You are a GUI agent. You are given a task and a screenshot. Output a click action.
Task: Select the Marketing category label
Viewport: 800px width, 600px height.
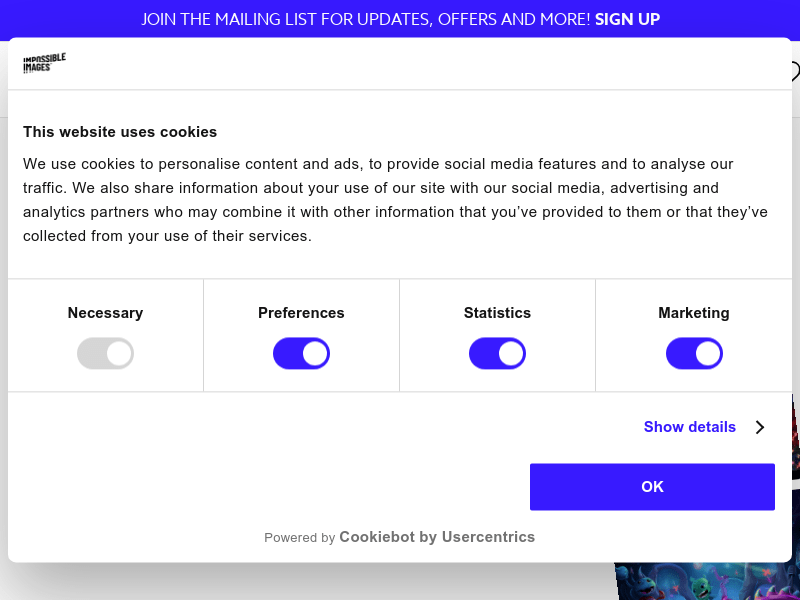694,313
